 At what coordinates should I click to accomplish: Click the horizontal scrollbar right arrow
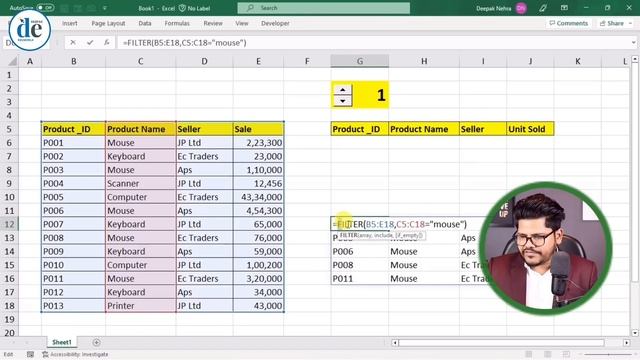pos(627,343)
